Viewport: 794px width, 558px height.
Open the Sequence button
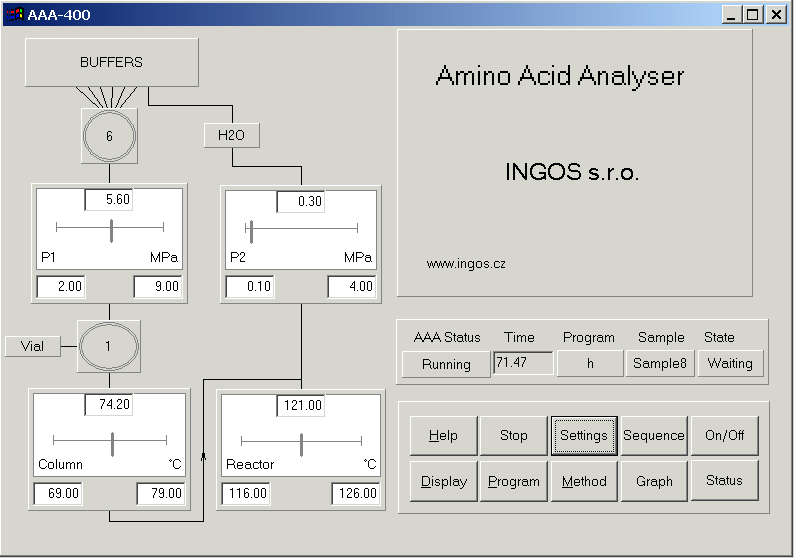(654, 435)
